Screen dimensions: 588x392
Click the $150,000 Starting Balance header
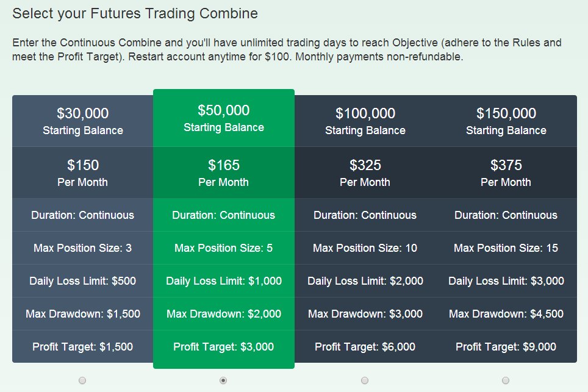point(506,121)
